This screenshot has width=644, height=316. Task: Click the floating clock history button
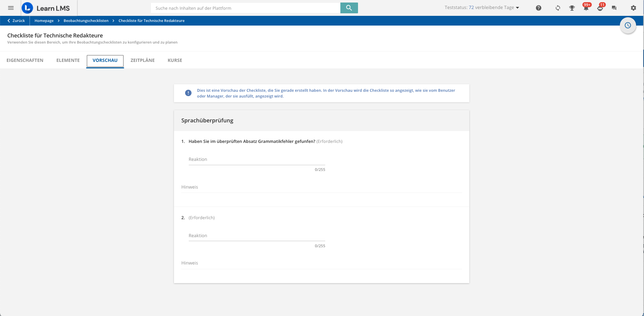click(x=628, y=26)
